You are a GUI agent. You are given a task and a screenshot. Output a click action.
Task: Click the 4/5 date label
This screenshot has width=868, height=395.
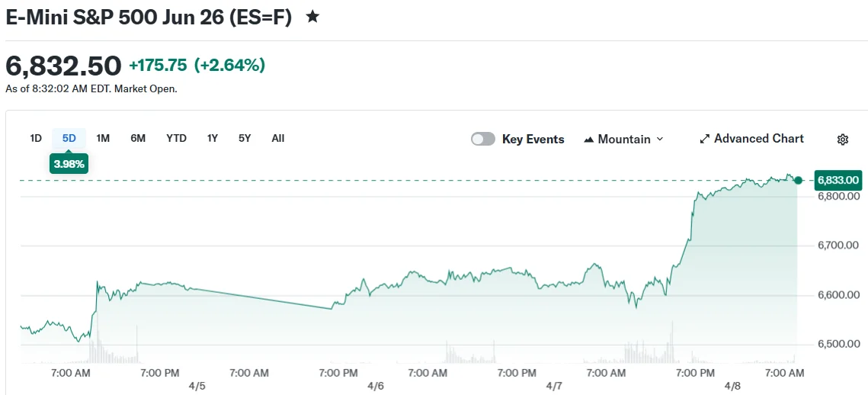click(x=197, y=385)
